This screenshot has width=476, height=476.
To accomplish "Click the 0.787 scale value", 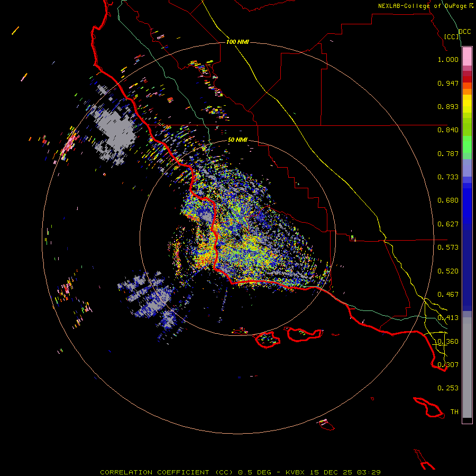I will pos(448,153).
